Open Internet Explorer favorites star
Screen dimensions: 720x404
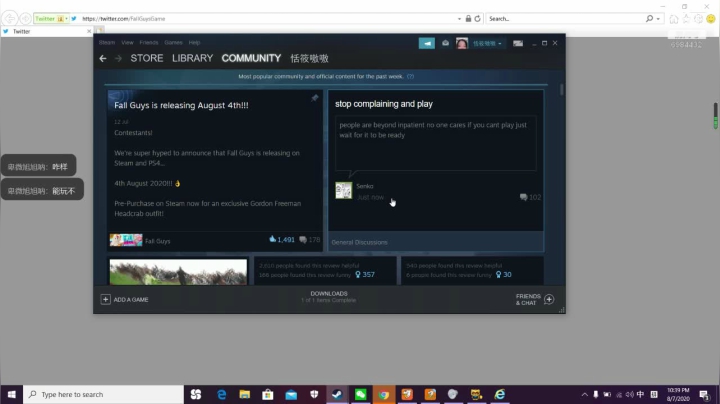click(686, 19)
